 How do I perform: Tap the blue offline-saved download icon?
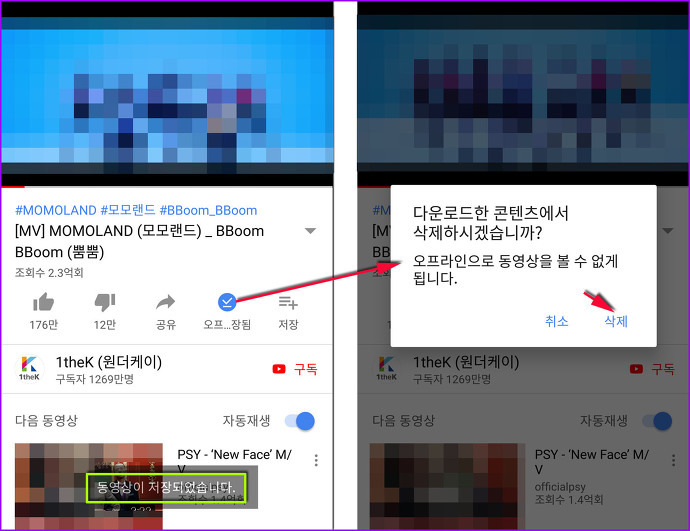click(x=227, y=302)
